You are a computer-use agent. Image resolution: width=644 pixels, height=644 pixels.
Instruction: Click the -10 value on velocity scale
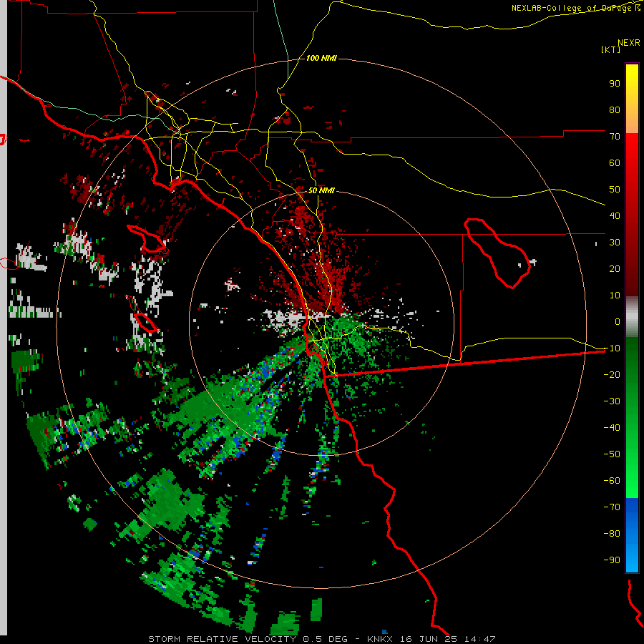612,348
